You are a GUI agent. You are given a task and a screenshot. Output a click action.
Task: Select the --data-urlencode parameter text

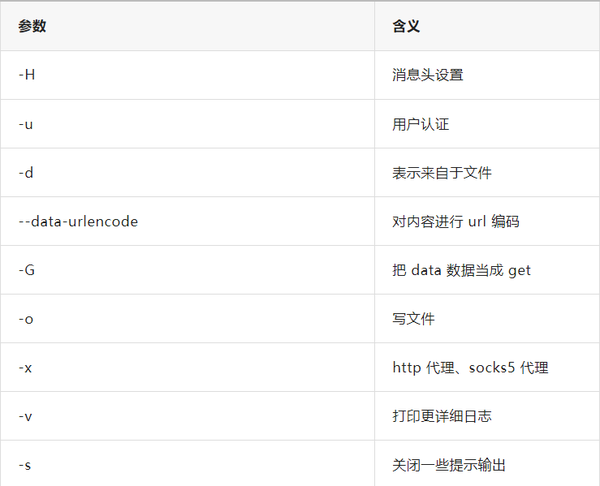(78, 222)
